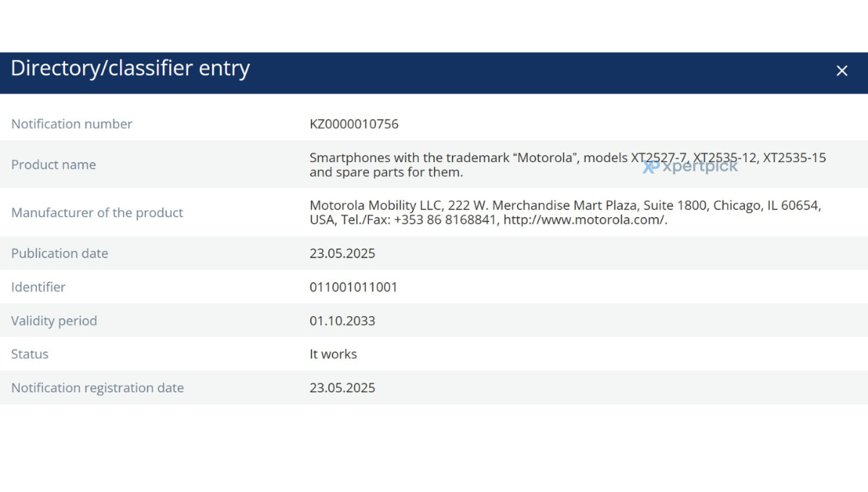
Task: Click the Notification registration date label
Action: click(x=98, y=388)
